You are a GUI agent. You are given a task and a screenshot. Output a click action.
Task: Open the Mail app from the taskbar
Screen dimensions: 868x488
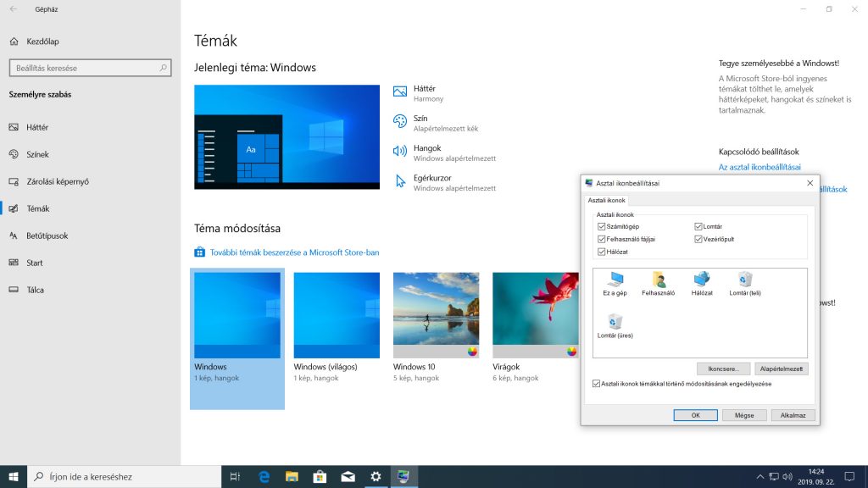(348, 476)
